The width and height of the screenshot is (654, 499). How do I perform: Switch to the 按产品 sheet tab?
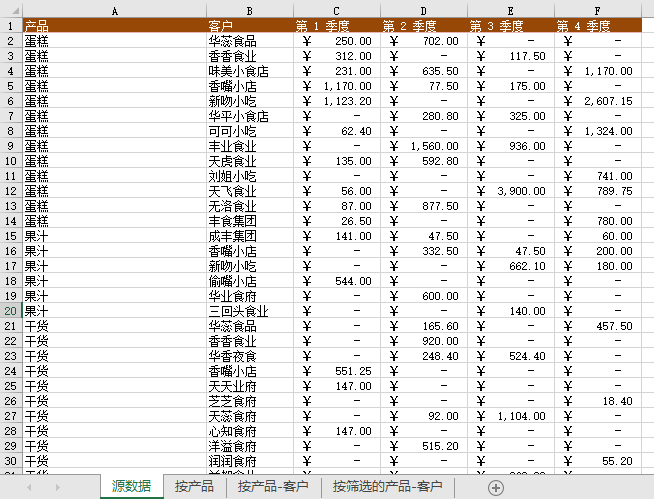pos(194,487)
